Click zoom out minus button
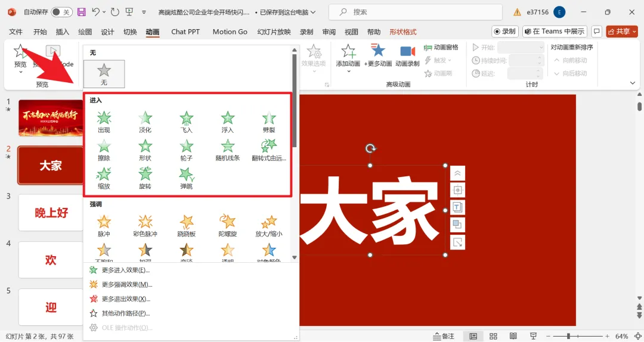Viewport: 644px width, 342px height. pyautogui.click(x=548, y=336)
